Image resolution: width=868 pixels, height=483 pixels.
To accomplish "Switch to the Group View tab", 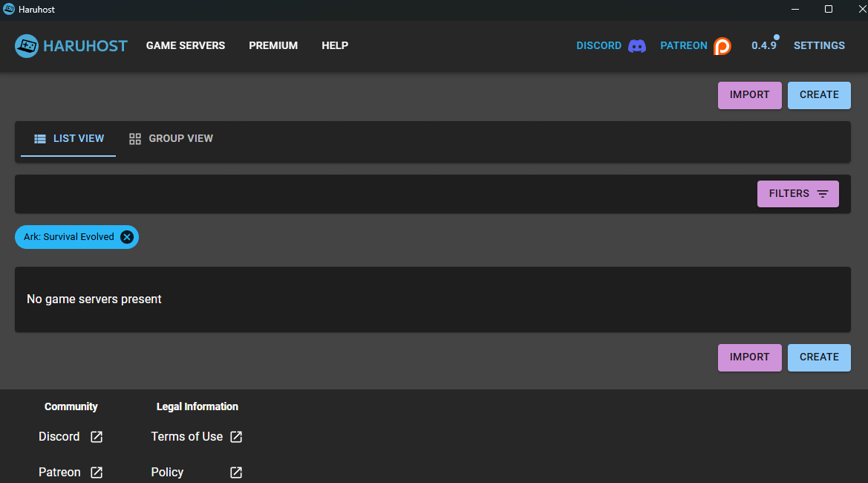I will 171,139.
